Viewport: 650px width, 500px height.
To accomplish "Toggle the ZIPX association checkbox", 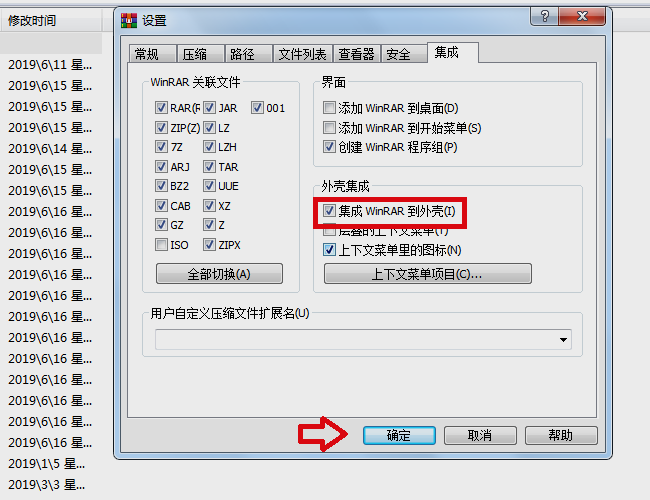I will (209, 245).
